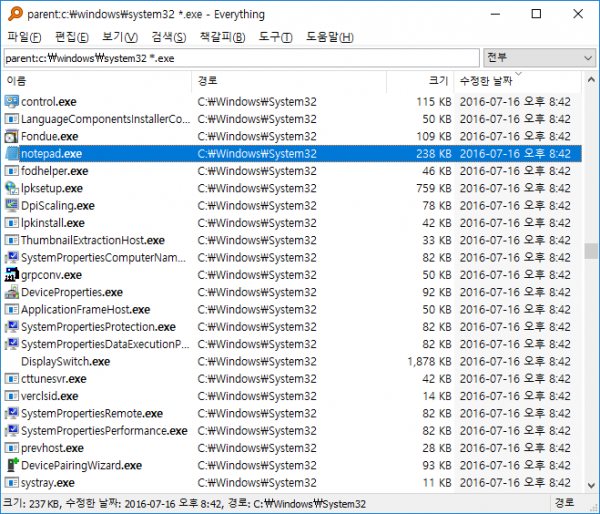Click in the search query field
The height and width of the screenshot is (514, 600).
(x=241, y=58)
